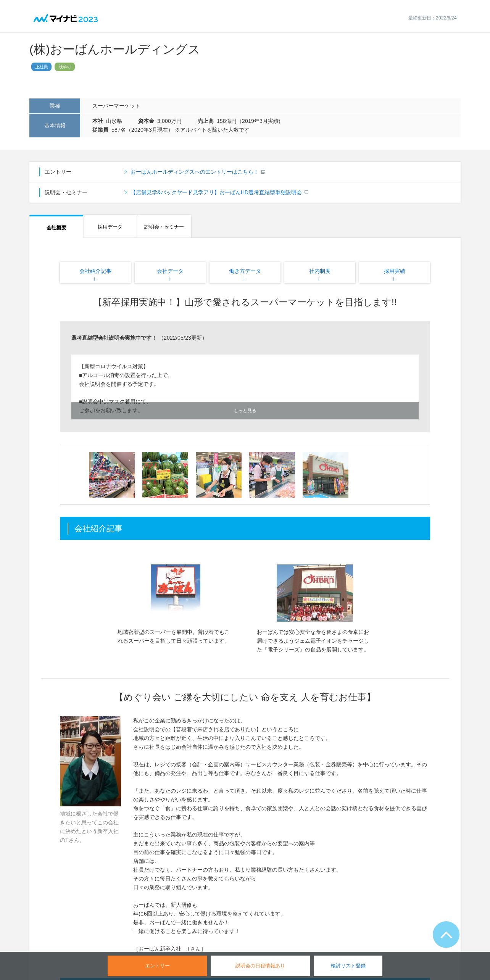Click the 新卒採用実施中 headline
Screen dimensions: 490x980
pos(245,302)
